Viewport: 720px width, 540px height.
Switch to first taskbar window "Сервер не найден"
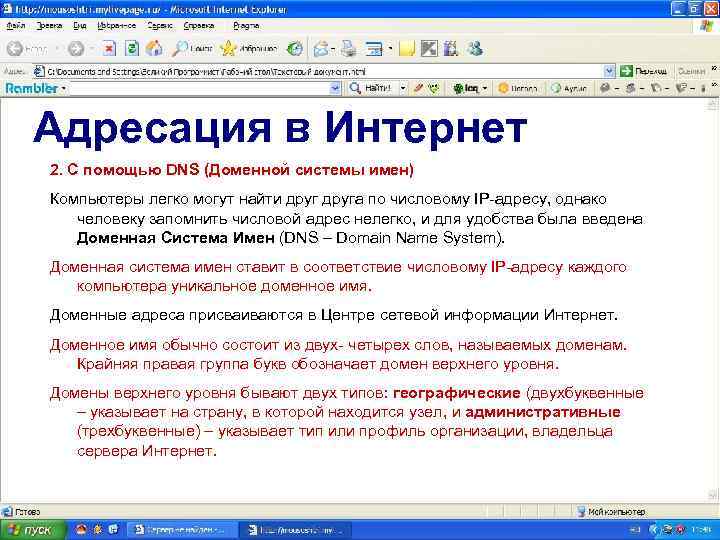click(181, 530)
